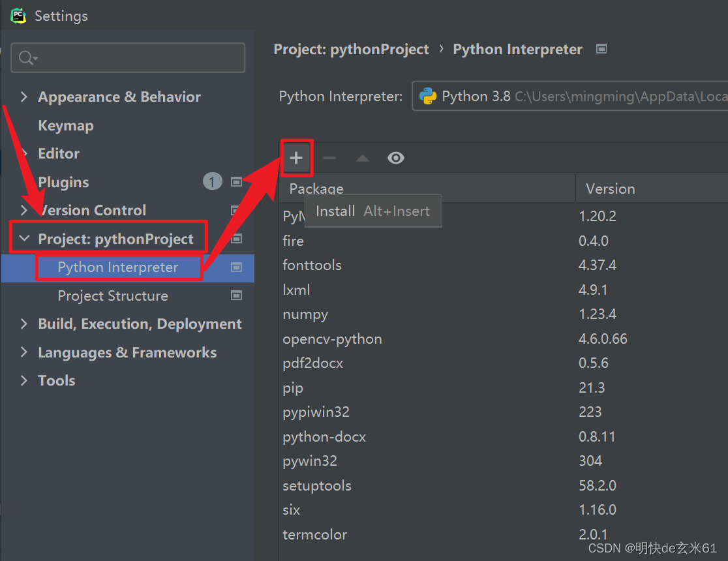Click the settings icon next to Python Interpreter breadcrumb

click(x=601, y=48)
